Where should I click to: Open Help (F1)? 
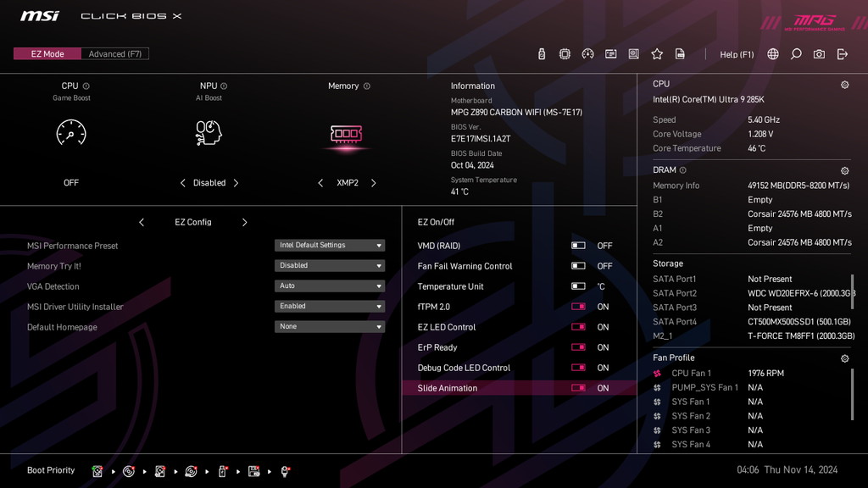point(737,54)
